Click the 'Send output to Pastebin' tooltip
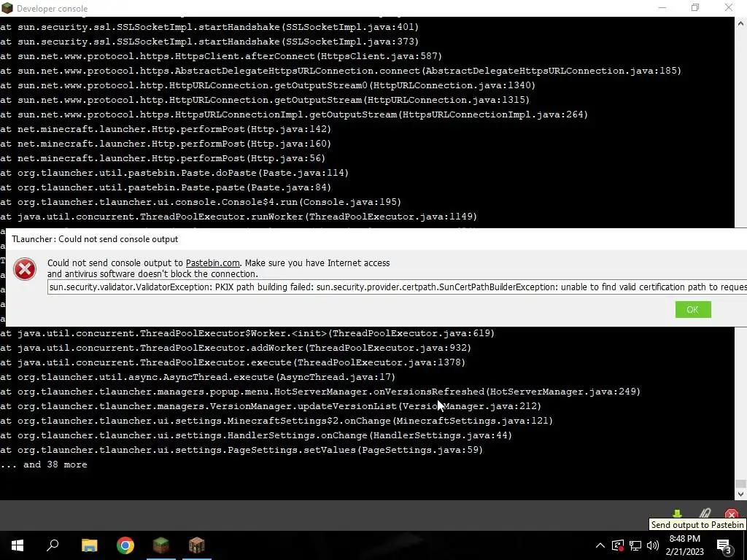The image size is (747, 560). pyautogui.click(x=697, y=525)
